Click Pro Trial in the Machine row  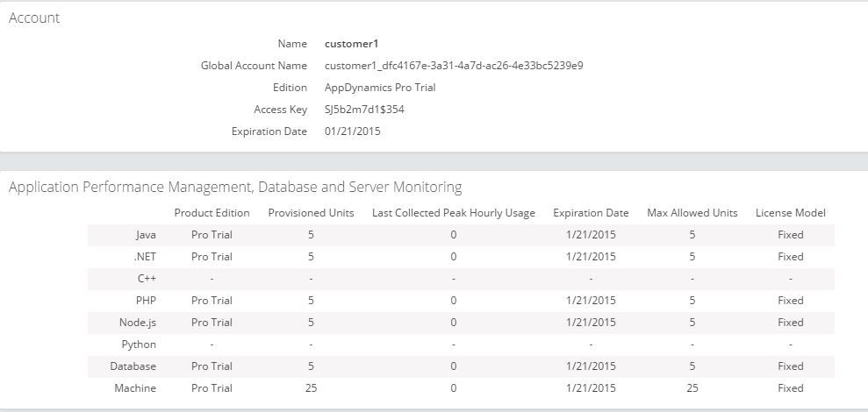pos(212,388)
